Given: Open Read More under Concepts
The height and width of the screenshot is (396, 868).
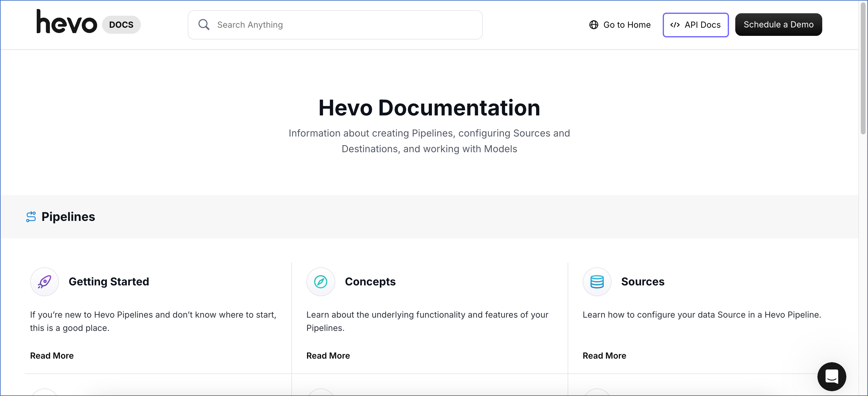Looking at the screenshot, I should point(328,356).
